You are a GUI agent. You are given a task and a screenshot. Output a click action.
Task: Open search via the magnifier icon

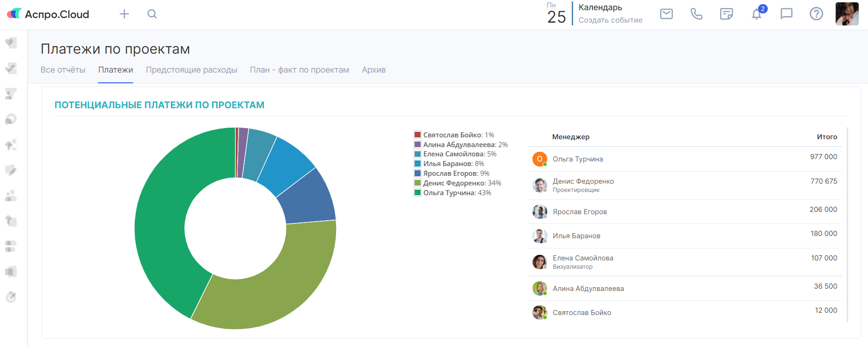[x=152, y=14]
